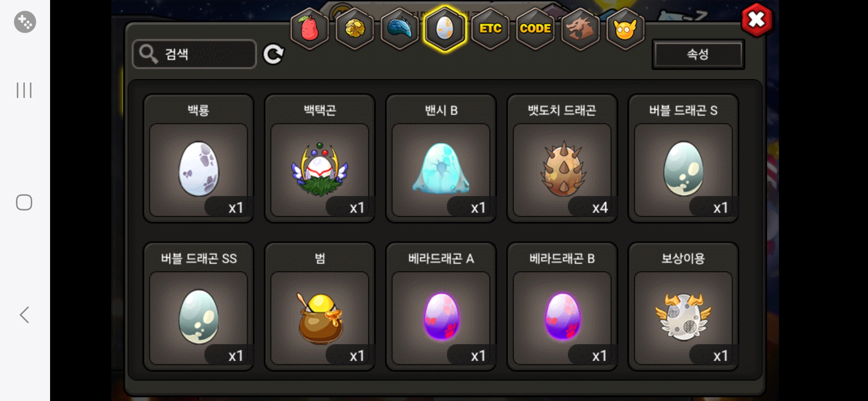The width and height of the screenshot is (868, 401).
Task: Select the 버블 드래곤 SS egg
Action: [x=198, y=307]
